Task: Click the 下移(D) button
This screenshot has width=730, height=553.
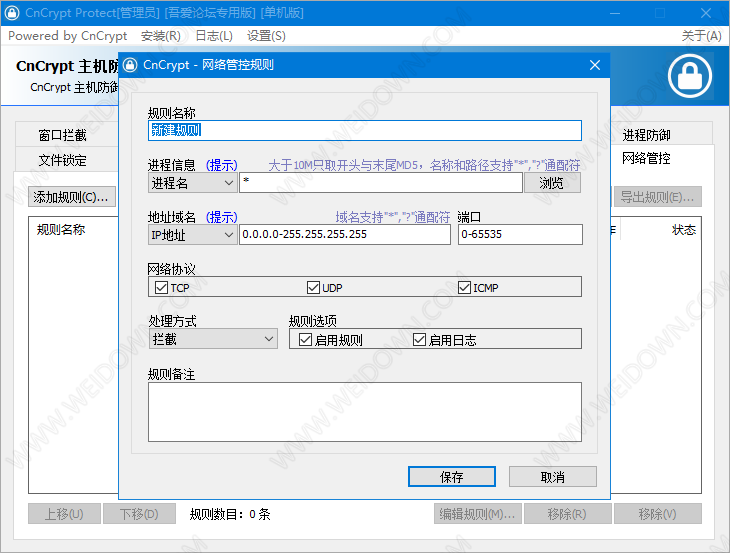Action: pos(139,514)
